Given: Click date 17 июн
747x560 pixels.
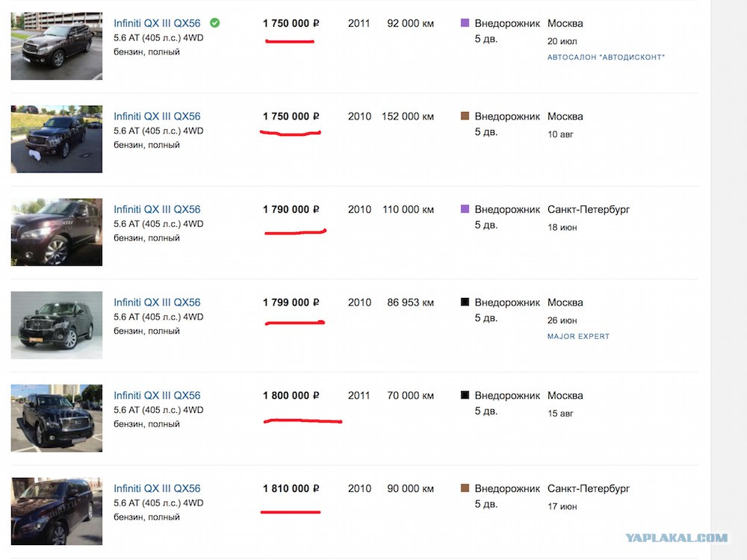Looking at the screenshot, I should 562,507.
